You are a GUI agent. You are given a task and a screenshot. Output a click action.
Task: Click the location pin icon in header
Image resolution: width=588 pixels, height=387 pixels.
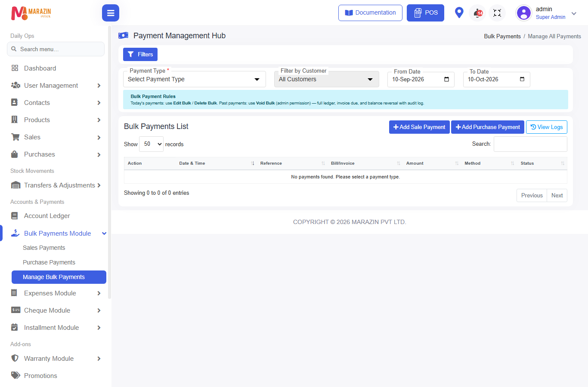(459, 13)
